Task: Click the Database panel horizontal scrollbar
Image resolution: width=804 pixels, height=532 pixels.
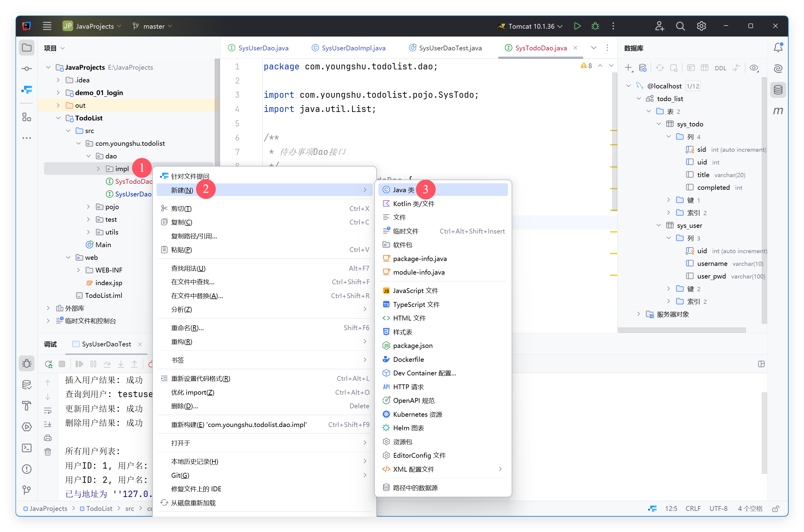Action: tap(681, 330)
